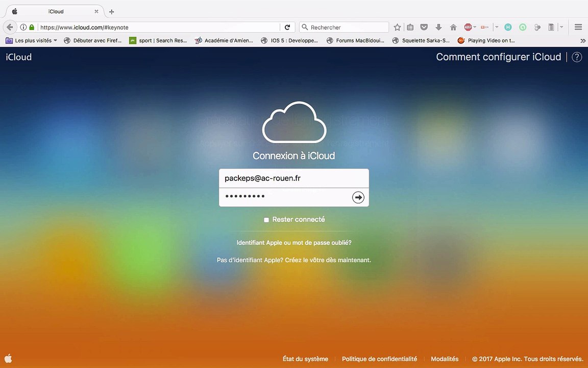Show more bookmarks with the double chevron
This screenshot has width=588, height=368.
click(x=583, y=40)
